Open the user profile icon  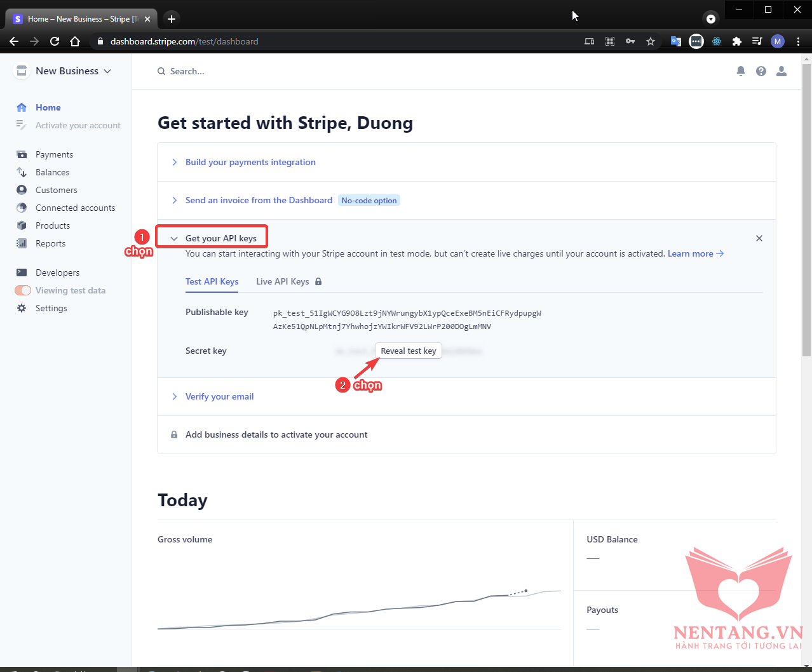[781, 71]
